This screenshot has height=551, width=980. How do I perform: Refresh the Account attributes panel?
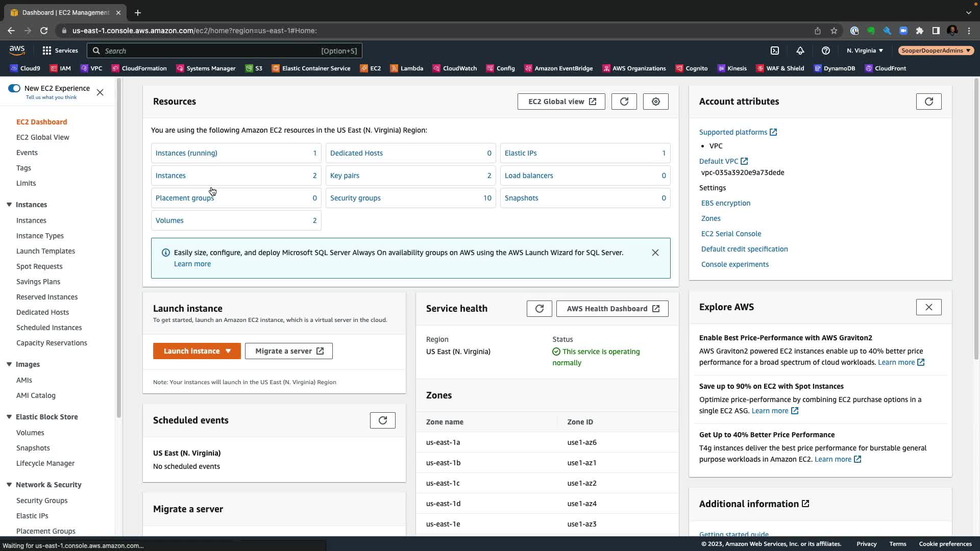coord(928,102)
